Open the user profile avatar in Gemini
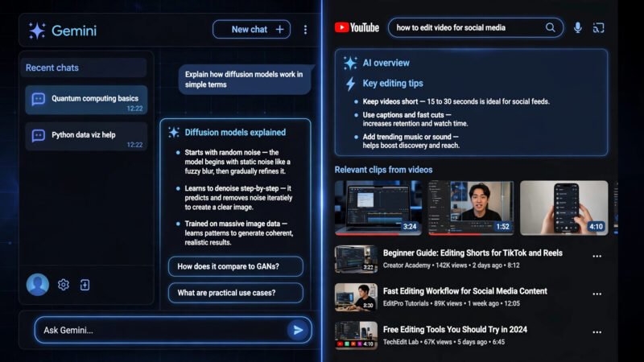The height and width of the screenshot is (362, 644). pyautogui.click(x=38, y=285)
